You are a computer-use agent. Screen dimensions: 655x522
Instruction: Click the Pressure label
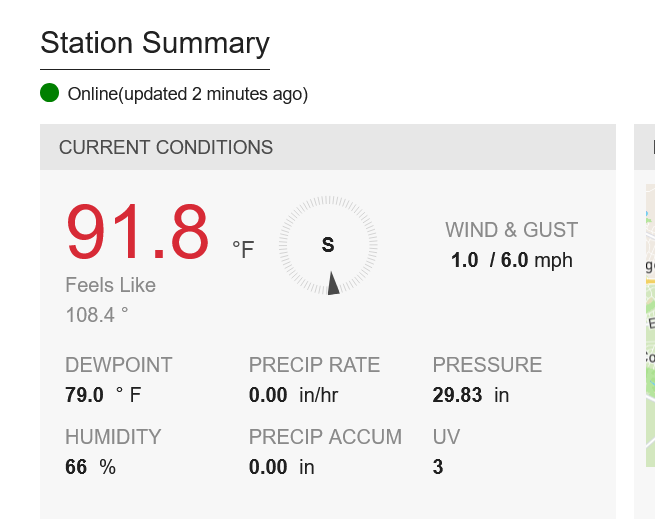tap(487, 365)
